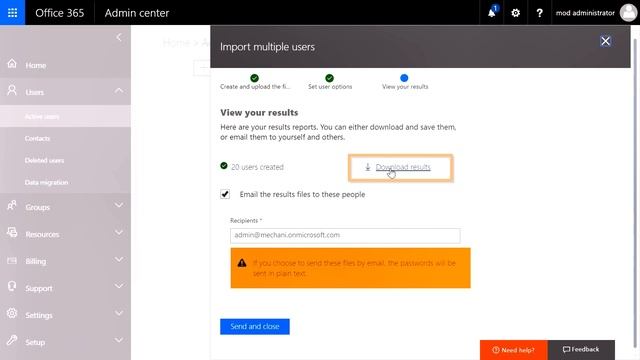This screenshot has width=640, height=360.
Task: Open the Feedback button
Action: (581, 350)
